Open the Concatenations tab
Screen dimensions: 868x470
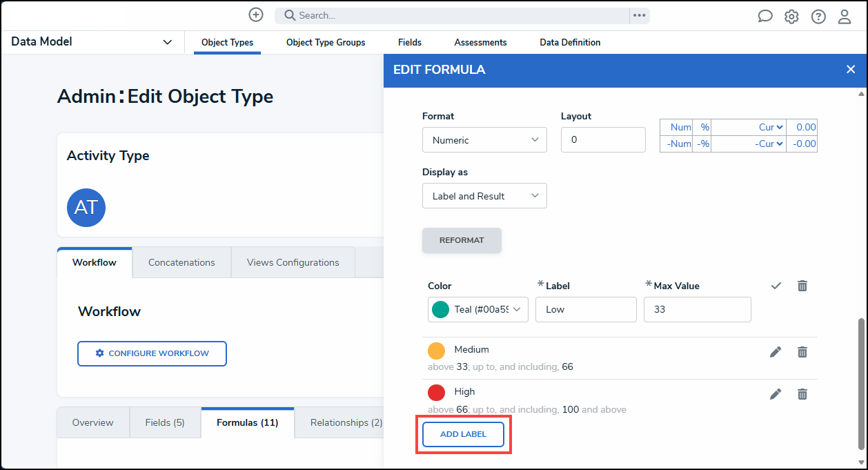tap(181, 262)
